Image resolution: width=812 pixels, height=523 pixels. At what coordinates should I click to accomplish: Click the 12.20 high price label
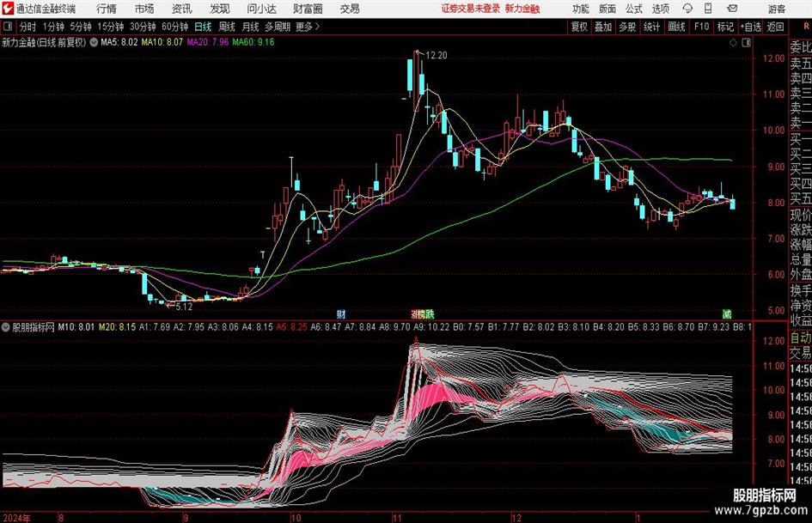coord(436,56)
